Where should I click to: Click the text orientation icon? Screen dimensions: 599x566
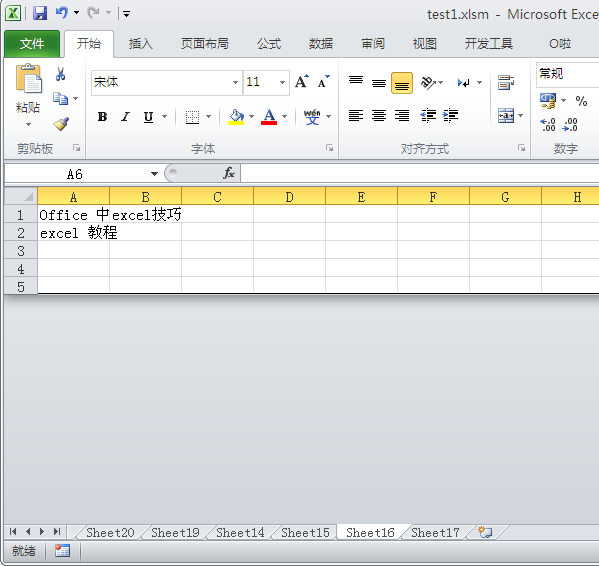click(428, 82)
